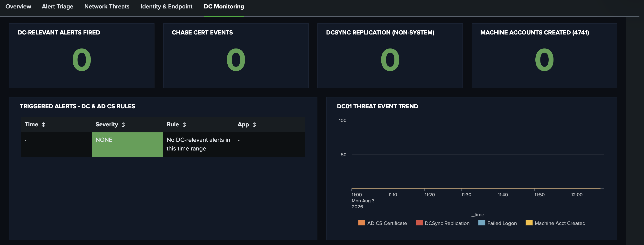
Task: Click the 11:00 axis label
Action: pyautogui.click(x=357, y=195)
